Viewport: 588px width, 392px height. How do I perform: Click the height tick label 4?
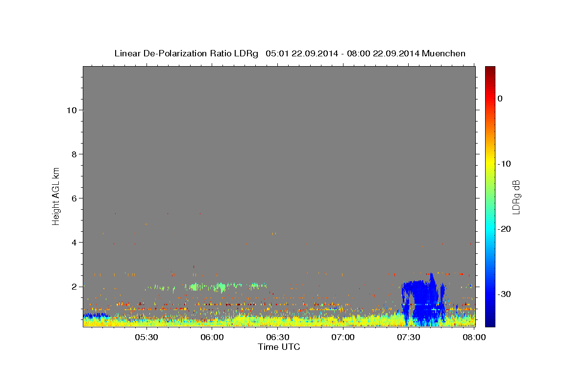(74, 243)
